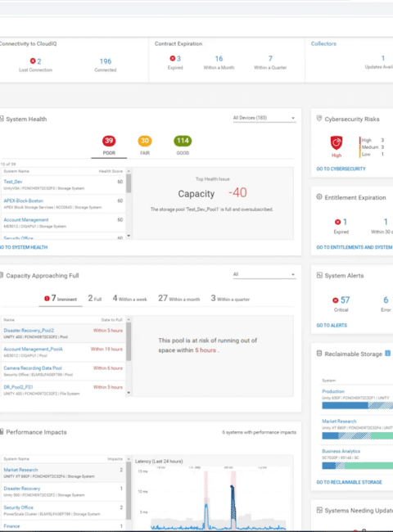Click the Entitlement Expiration gear icon
The image size is (393, 532).
(319, 196)
